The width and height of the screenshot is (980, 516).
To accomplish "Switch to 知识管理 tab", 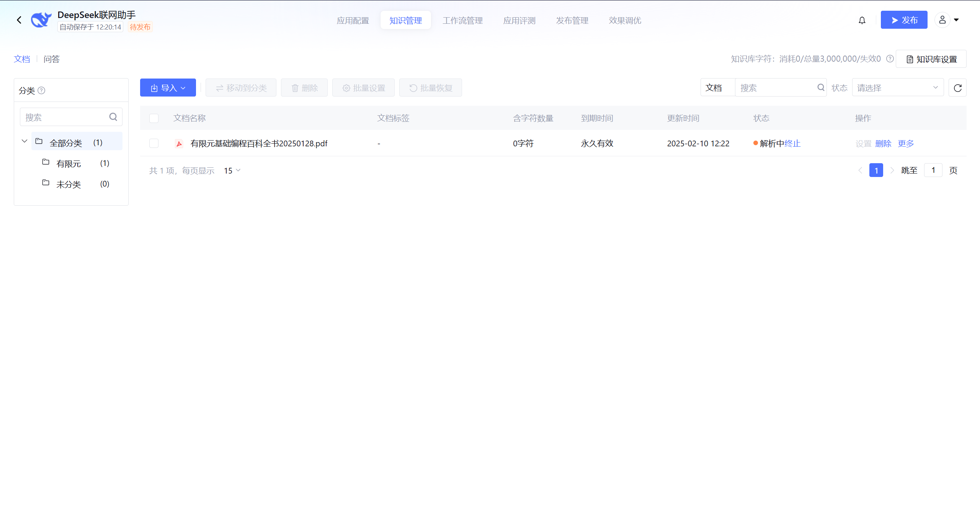I will tap(405, 20).
